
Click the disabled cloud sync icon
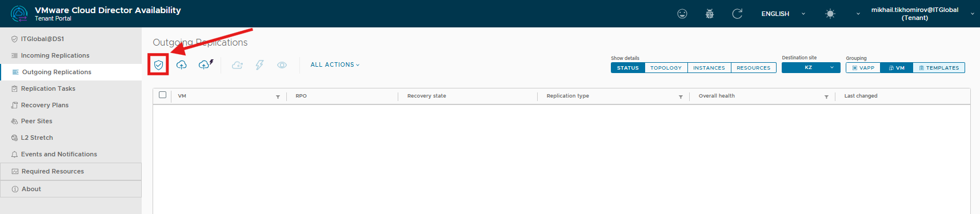237,65
